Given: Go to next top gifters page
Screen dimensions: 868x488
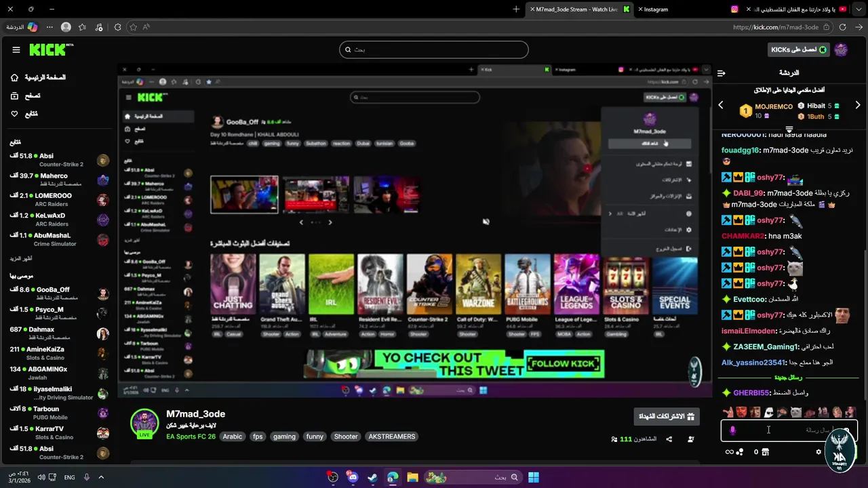Looking at the screenshot, I should pyautogui.click(x=858, y=105).
